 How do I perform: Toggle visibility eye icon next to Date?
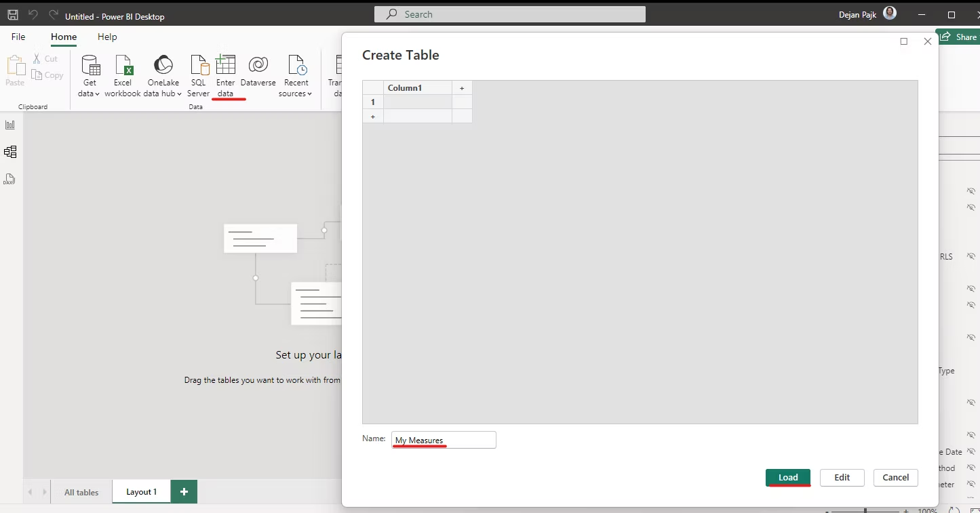971,451
